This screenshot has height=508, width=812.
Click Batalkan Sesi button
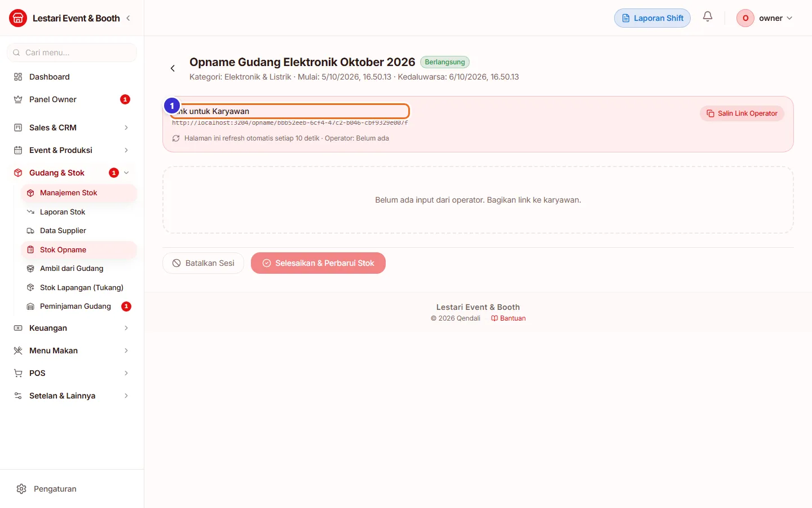coord(203,263)
